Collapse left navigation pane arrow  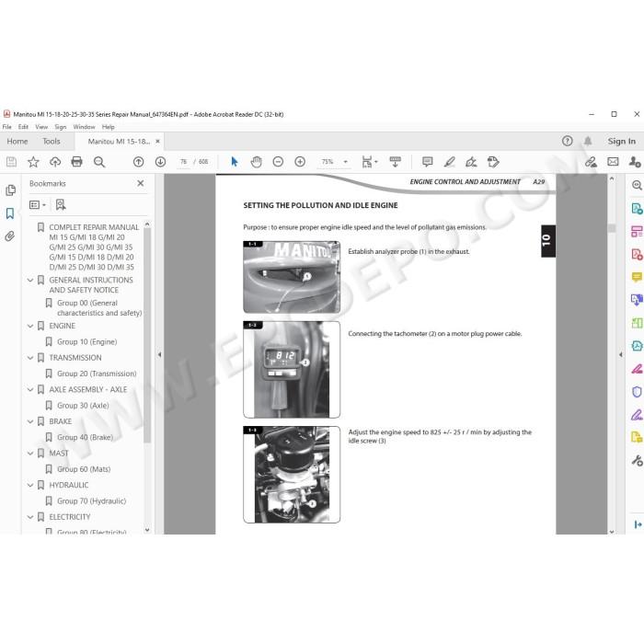click(159, 354)
